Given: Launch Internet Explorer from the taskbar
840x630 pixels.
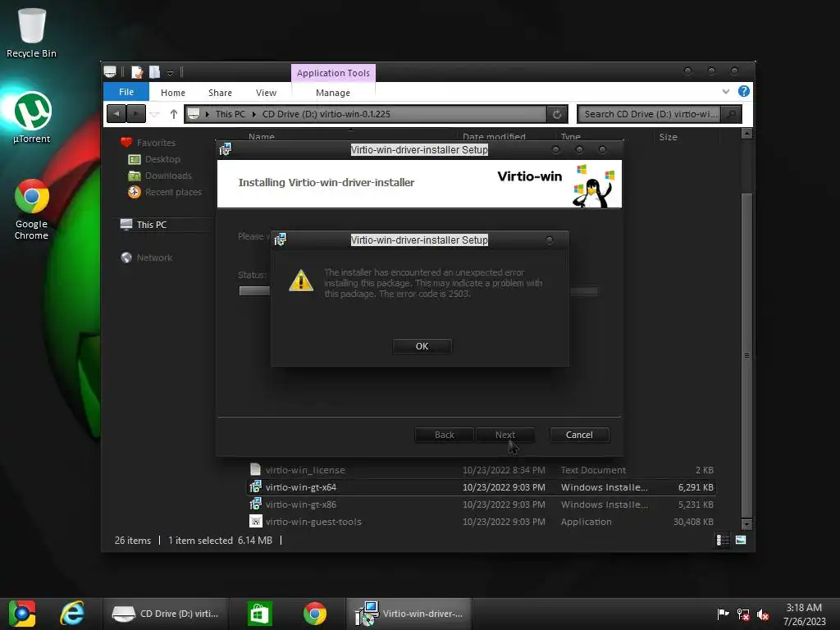Looking at the screenshot, I should [72, 614].
